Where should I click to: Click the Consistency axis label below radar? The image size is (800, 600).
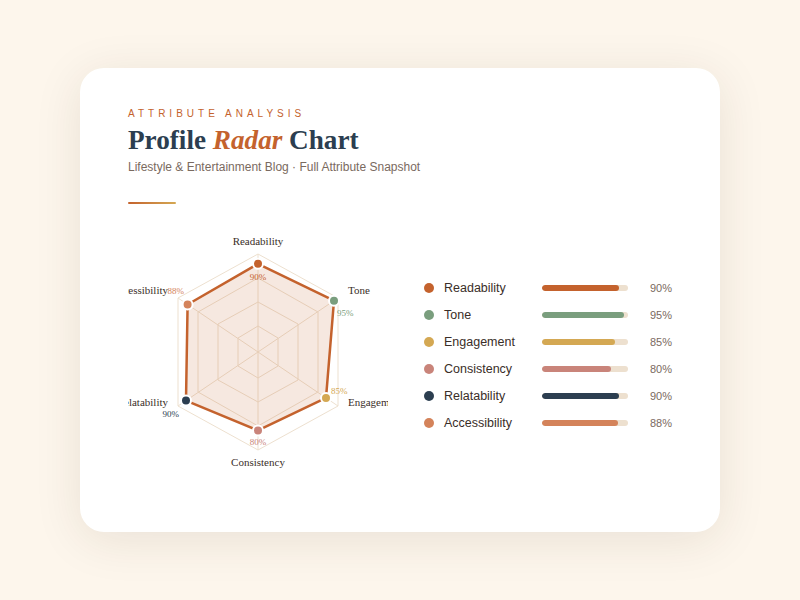258,462
